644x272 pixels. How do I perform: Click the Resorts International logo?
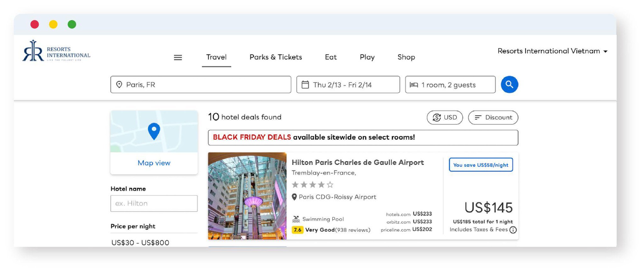pos(56,51)
